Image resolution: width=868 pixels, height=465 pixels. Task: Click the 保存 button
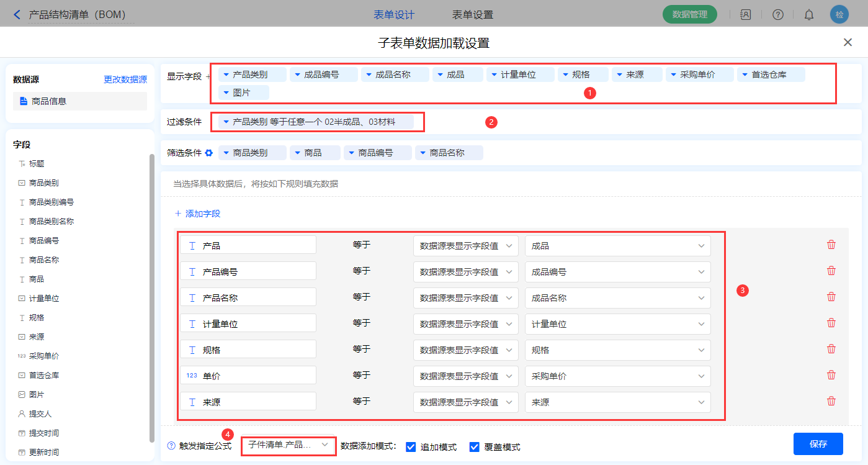(x=818, y=444)
